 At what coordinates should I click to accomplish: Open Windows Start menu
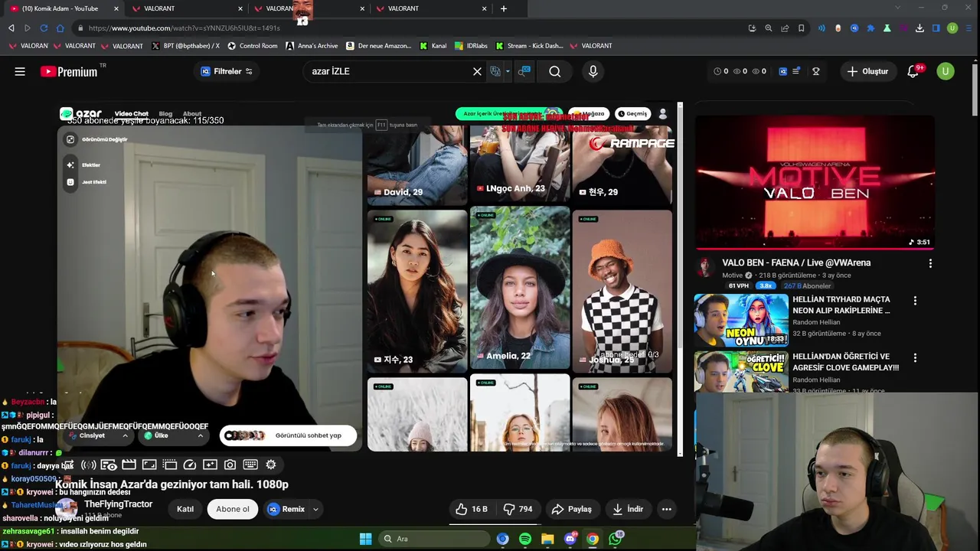[365, 539]
